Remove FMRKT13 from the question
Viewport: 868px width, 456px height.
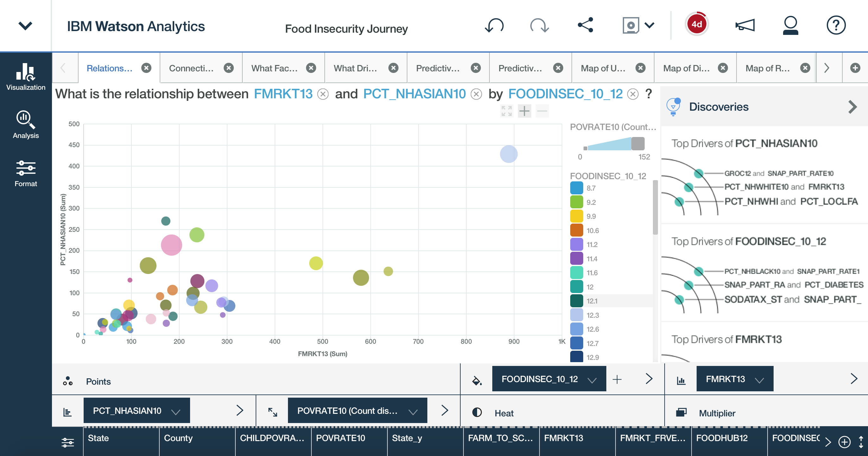tap(323, 94)
